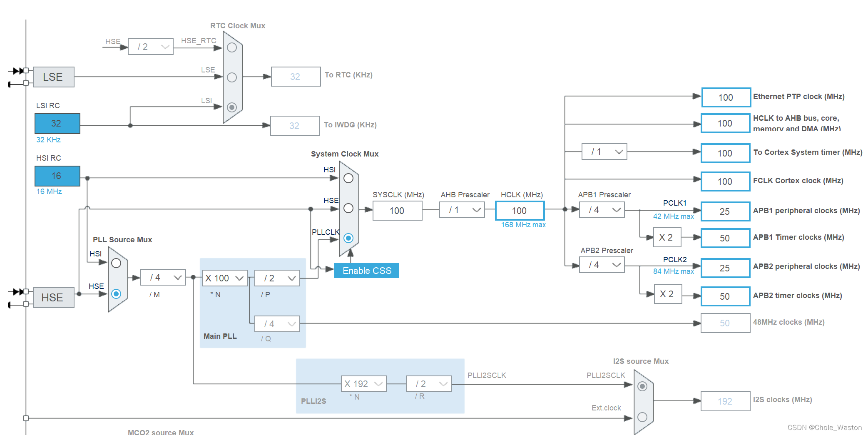Click the 'RTC Clock Mux' title
The width and height of the screenshot is (868, 435).
coord(238,26)
